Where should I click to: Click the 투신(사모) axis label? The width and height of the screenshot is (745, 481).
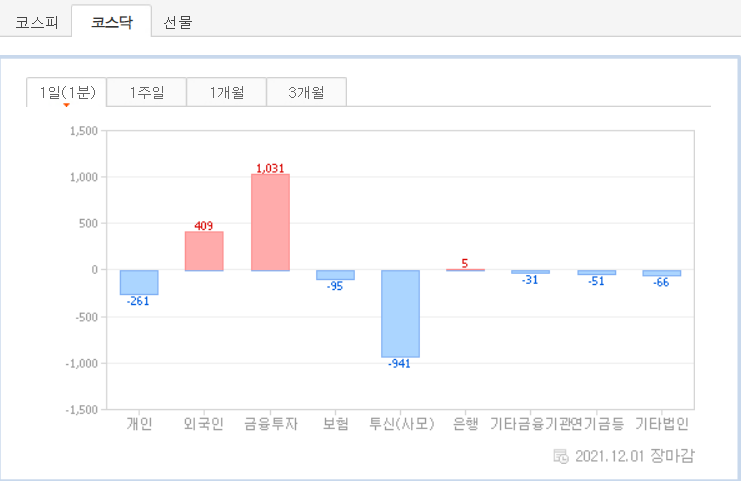(401, 423)
